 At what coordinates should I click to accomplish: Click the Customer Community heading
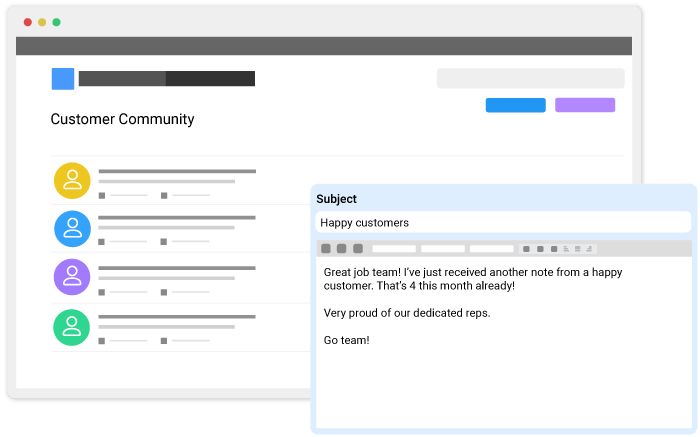pos(122,119)
